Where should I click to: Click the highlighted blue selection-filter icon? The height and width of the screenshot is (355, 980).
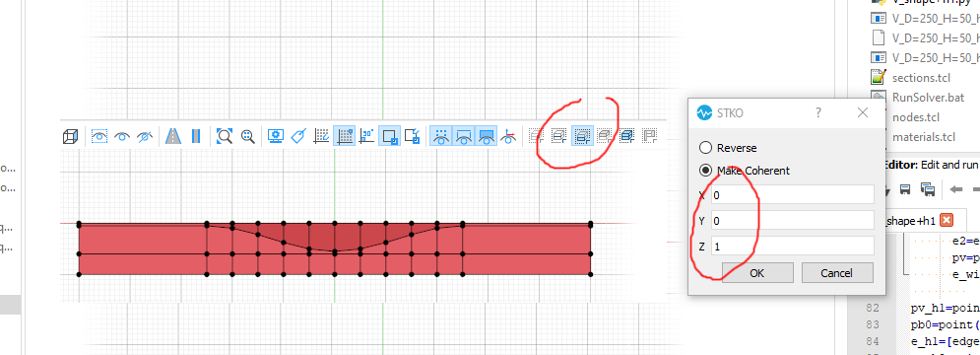tap(582, 135)
